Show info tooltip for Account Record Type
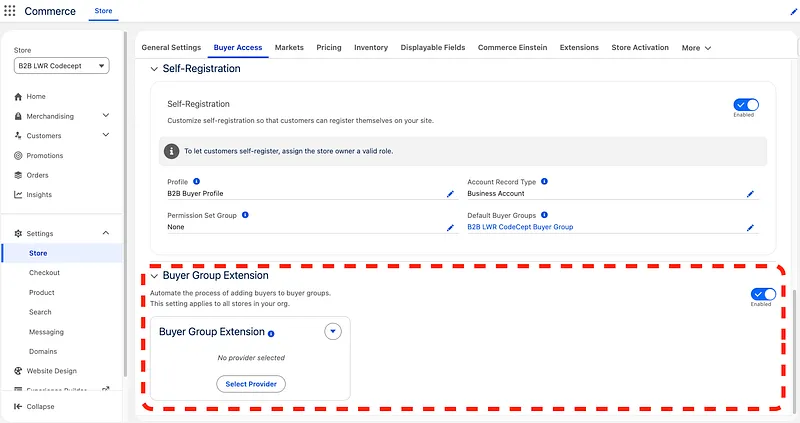Screen dimensions: 800x423 pos(544,182)
